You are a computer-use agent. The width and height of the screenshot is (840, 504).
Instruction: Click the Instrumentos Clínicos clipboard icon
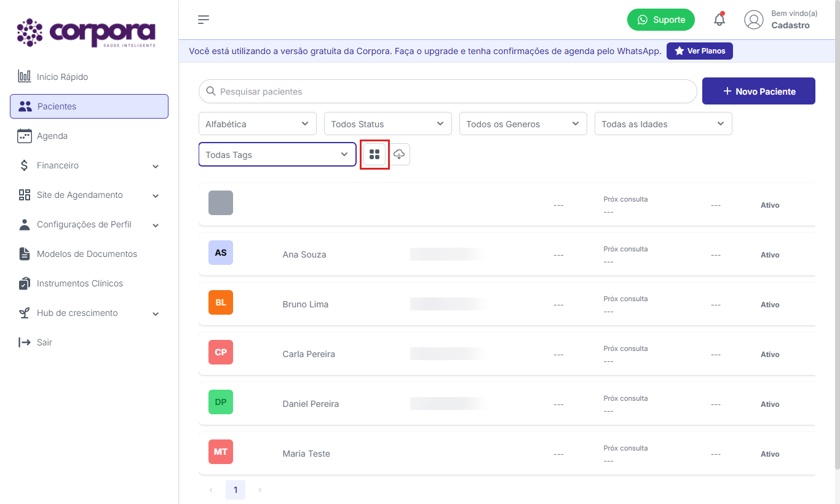point(25,283)
